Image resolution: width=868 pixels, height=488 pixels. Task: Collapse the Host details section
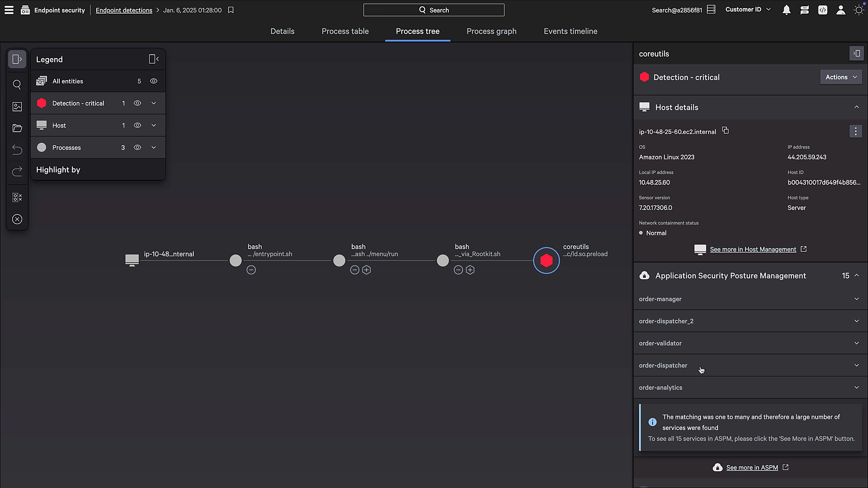pos(857,107)
